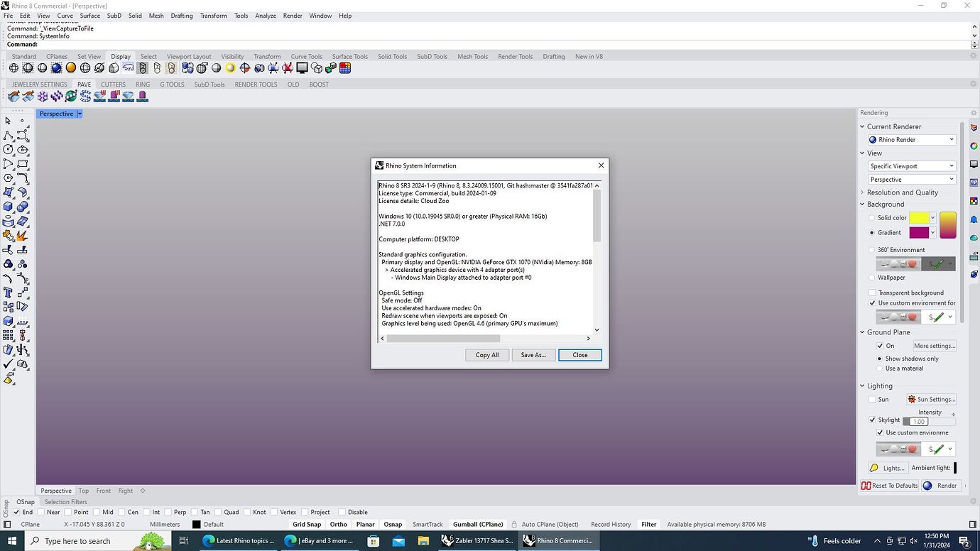Click the Polyline tool in the sidebar
This screenshot has width=980, height=551.
[x=7, y=136]
